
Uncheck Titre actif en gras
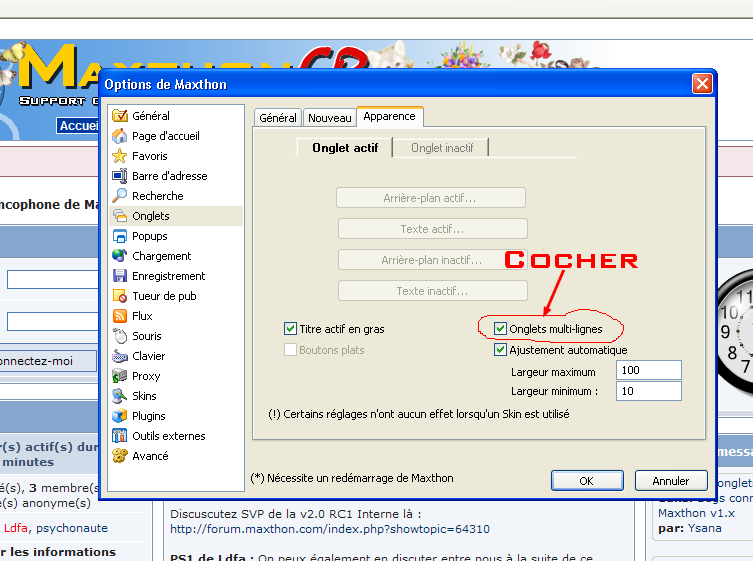click(x=290, y=329)
